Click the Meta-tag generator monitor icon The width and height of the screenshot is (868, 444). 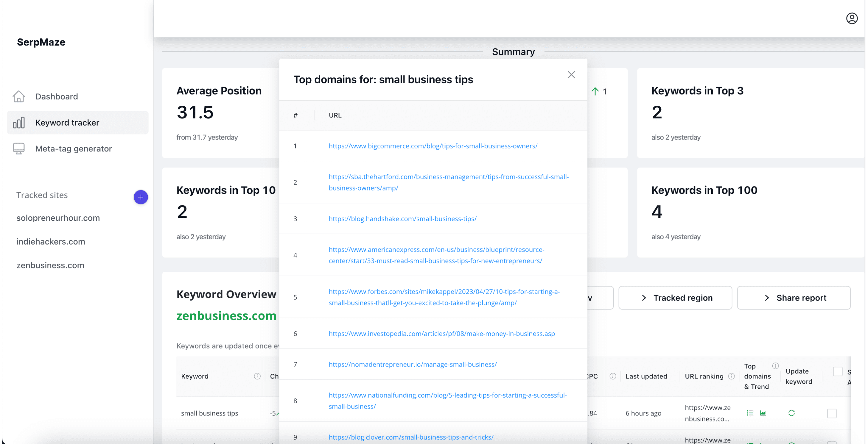[x=18, y=148]
